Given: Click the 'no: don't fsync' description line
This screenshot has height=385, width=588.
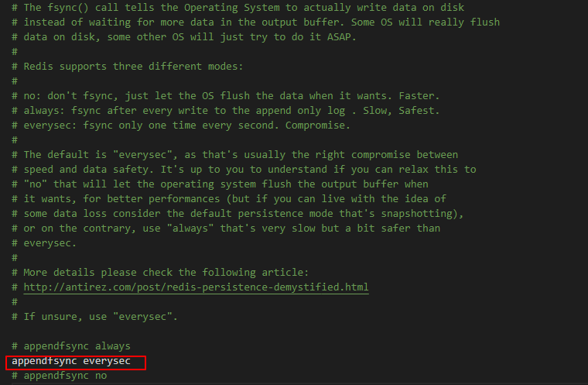Looking at the screenshot, I should (x=225, y=96).
